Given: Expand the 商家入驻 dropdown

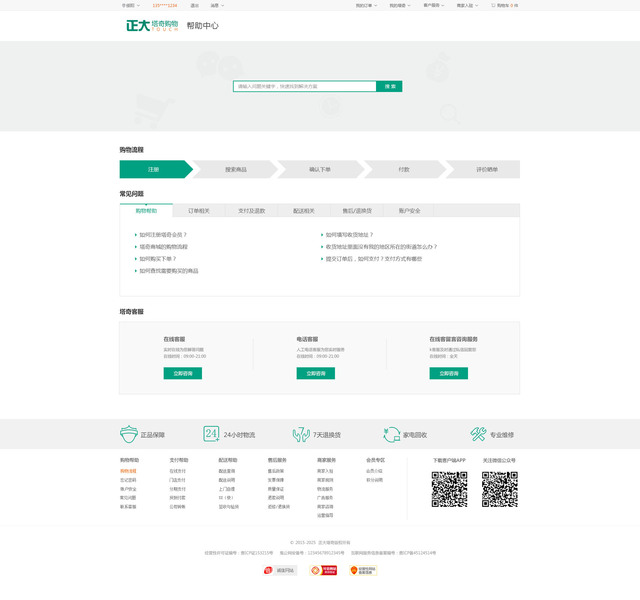Looking at the screenshot, I should click(467, 5).
